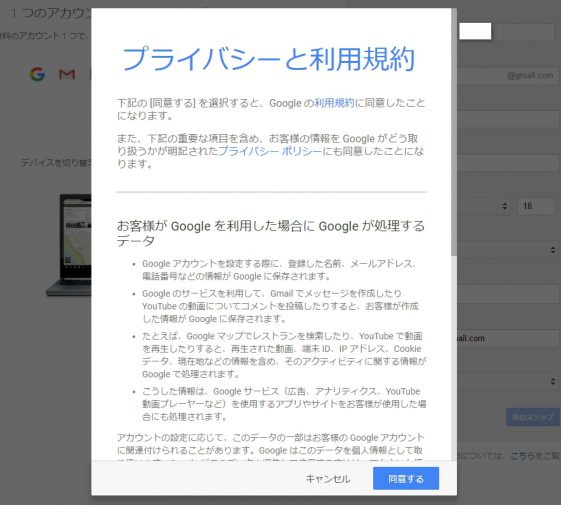Click the blue 同意する button
The width and height of the screenshot is (561, 505).
tap(406, 479)
